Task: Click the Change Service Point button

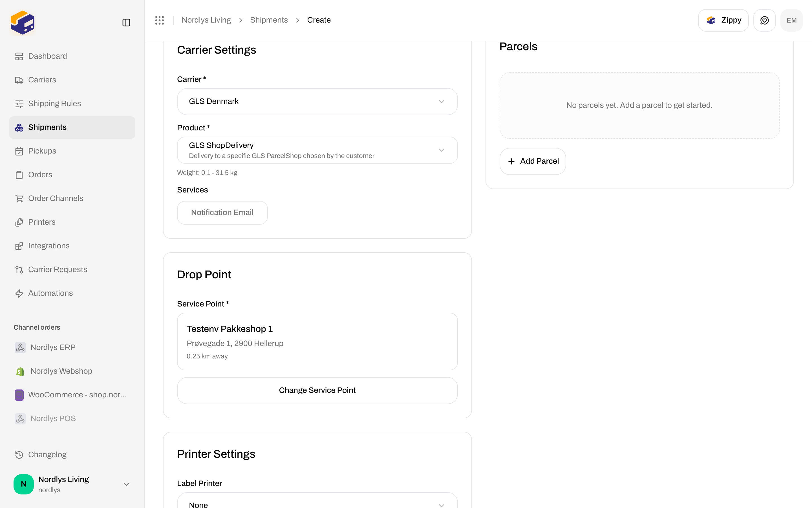Action: [317, 390]
